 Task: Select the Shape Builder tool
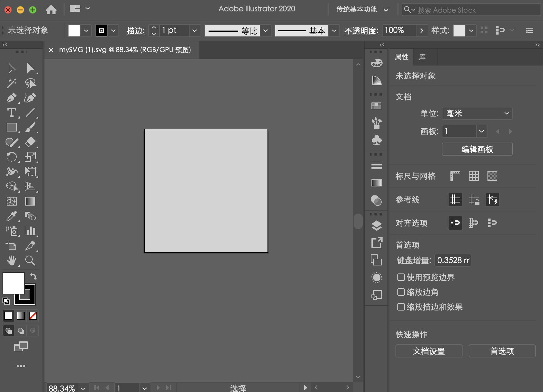click(x=12, y=186)
